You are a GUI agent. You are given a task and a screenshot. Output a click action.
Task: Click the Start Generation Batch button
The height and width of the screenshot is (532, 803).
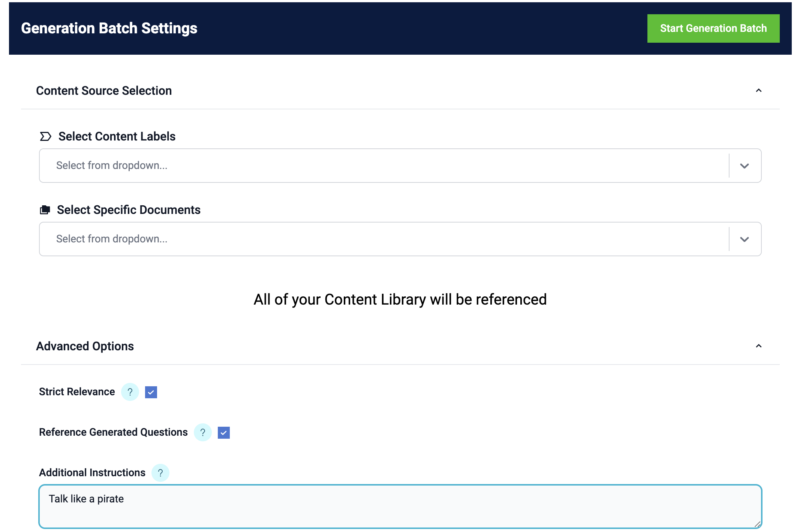(713, 28)
